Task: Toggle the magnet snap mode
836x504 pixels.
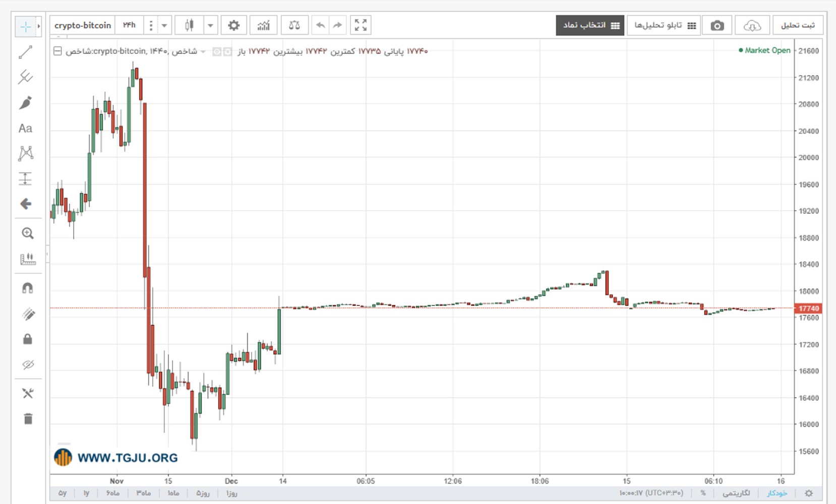Action: 28,288
